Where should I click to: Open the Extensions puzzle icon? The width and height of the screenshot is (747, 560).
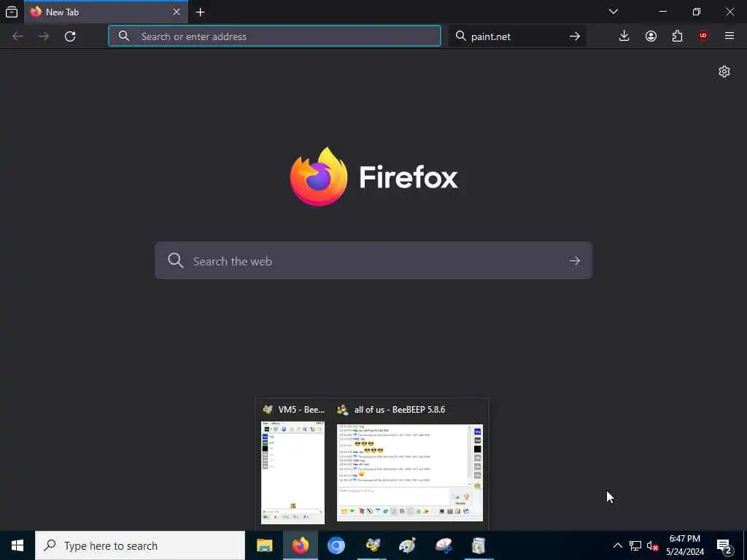tap(677, 36)
